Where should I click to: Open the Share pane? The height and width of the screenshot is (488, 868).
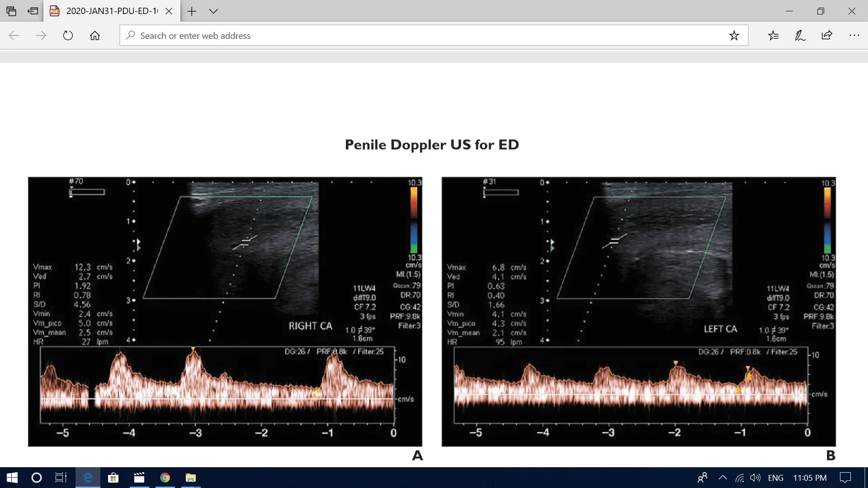(x=827, y=35)
